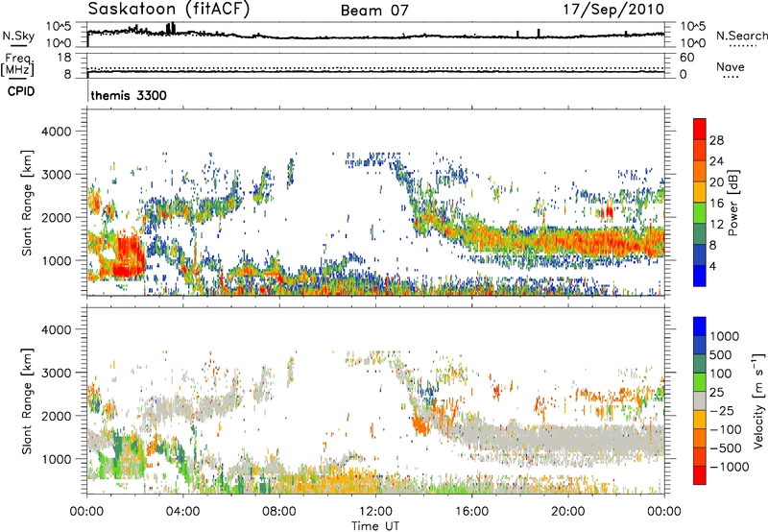768x532 pixels.
Task: Click the '4000' tick on the power panel
Action: click(x=56, y=132)
